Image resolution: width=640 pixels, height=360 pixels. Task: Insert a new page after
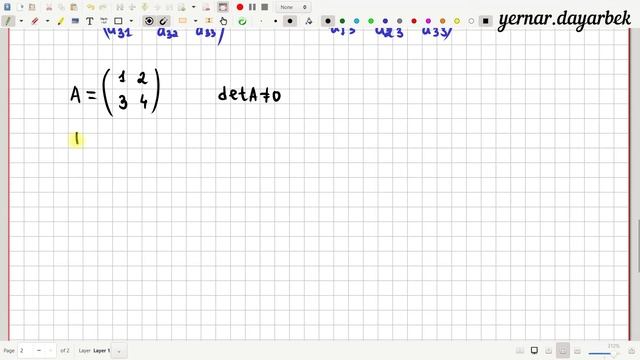(x=182, y=7)
